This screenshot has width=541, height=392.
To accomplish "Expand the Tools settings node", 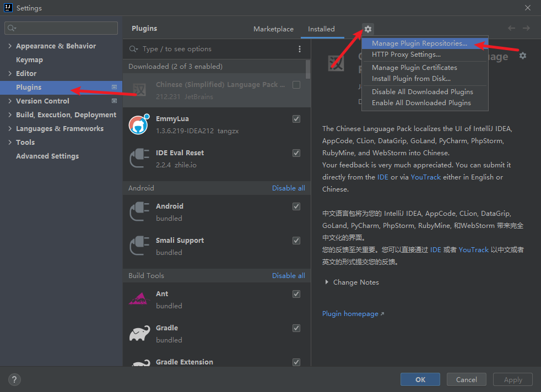I will tap(10, 143).
